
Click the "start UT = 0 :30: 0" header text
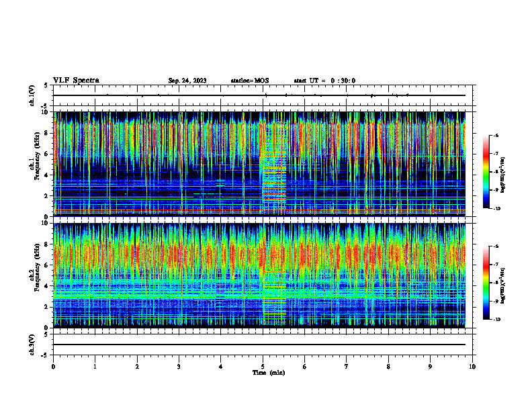324,81
